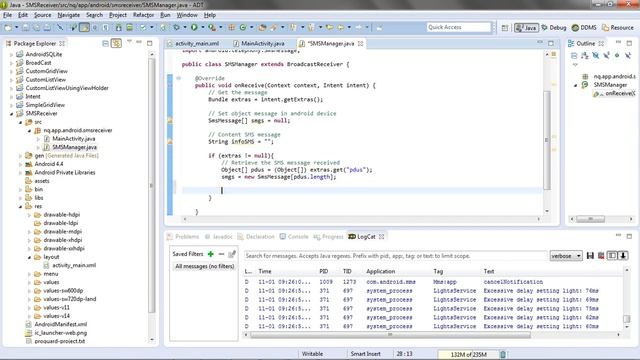
Task: Toggle hide fields in Outline
Action: tap(596, 55)
